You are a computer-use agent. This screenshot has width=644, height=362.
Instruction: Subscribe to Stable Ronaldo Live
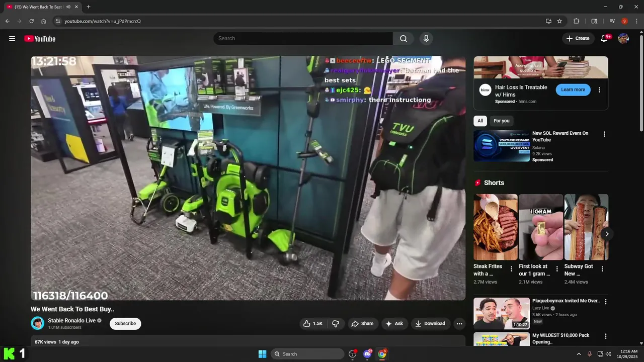(x=125, y=324)
